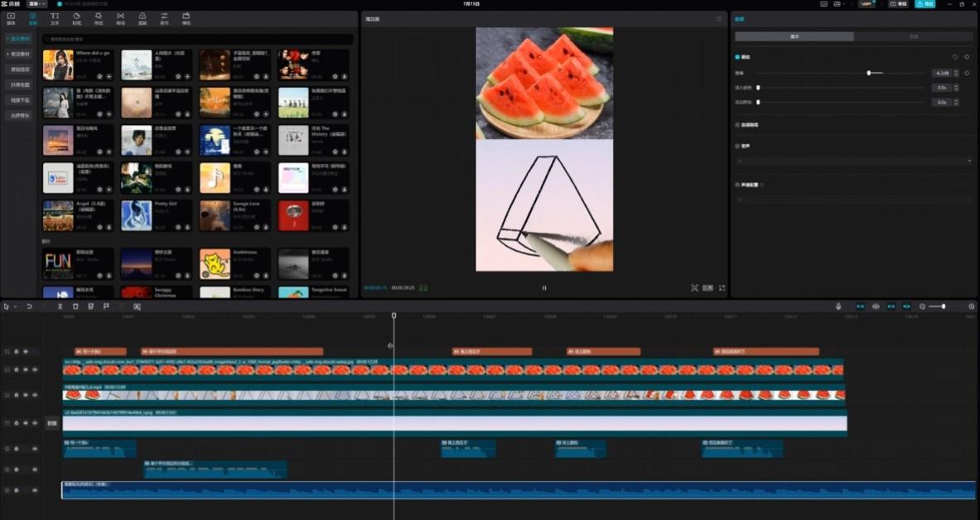
Task: Click the Delete trash icon in timeline toolbar
Action: [x=75, y=306]
